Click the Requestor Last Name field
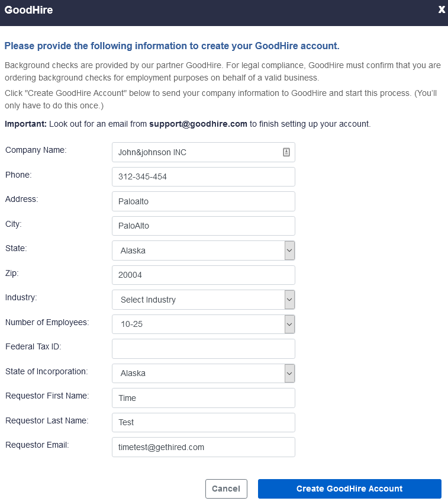This screenshot has width=448, height=501. pos(203,422)
